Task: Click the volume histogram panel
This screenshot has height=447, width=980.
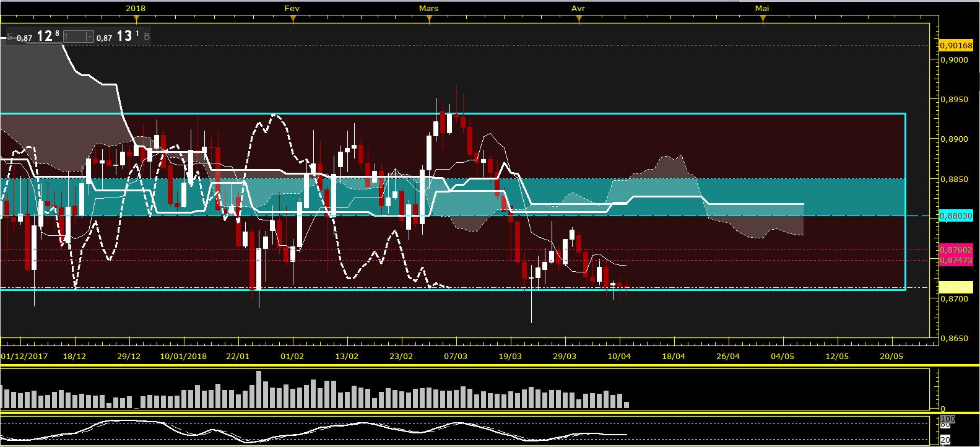Action: [x=464, y=389]
